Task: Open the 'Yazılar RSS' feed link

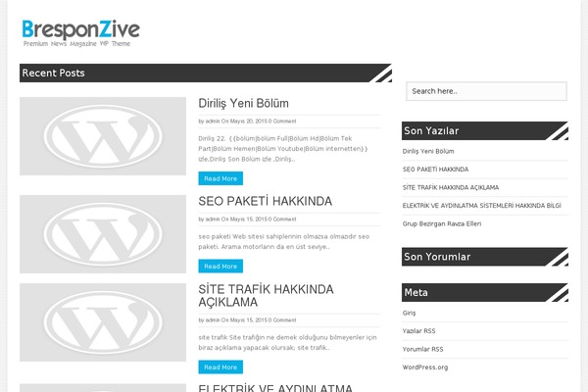Action: coord(418,331)
